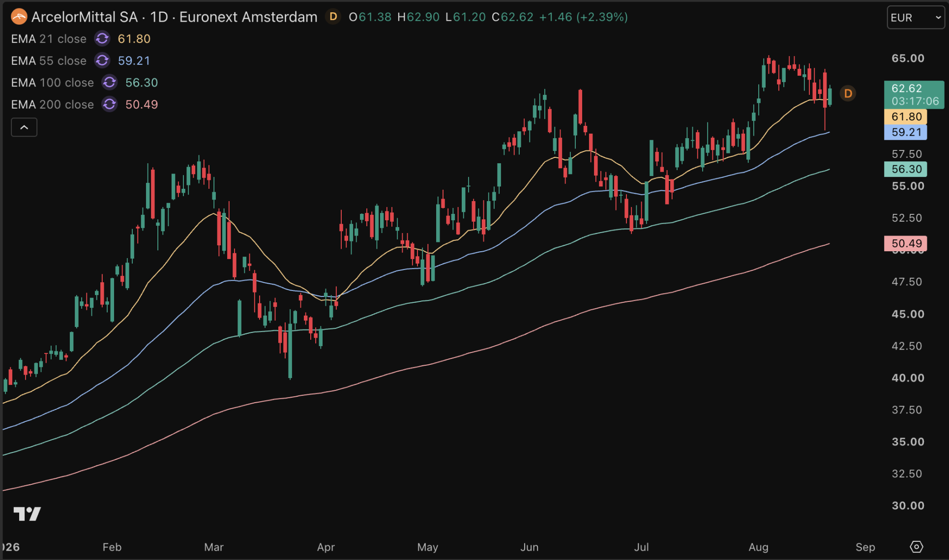Click the high price value 62.90

tap(423, 17)
